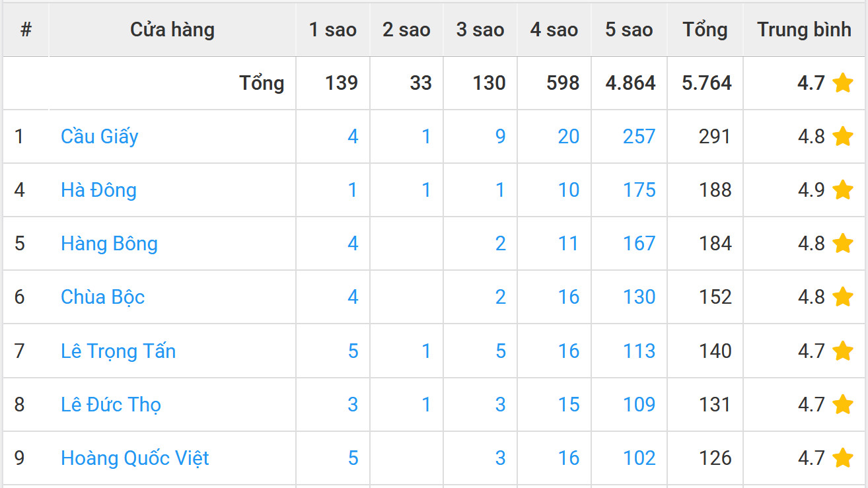This screenshot has height=488, width=868.
Task: Click the Cửa hàng column header
Action: point(172,30)
